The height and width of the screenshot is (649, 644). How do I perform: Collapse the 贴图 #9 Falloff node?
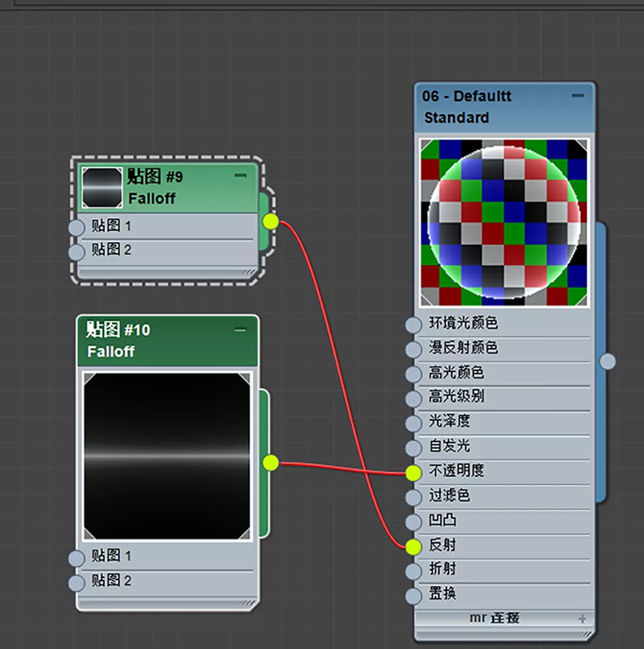pyautogui.click(x=240, y=175)
